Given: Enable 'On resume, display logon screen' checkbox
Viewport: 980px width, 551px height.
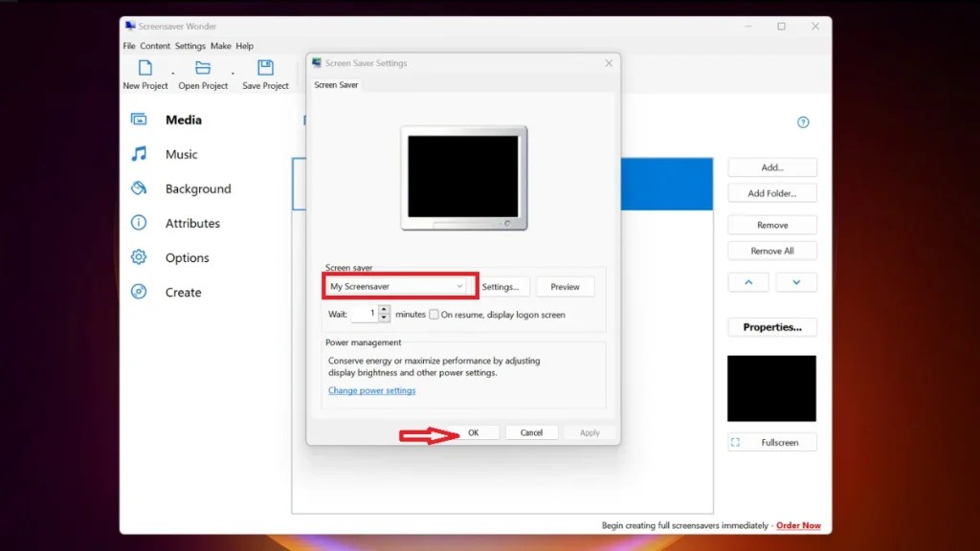Looking at the screenshot, I should 434,314.
